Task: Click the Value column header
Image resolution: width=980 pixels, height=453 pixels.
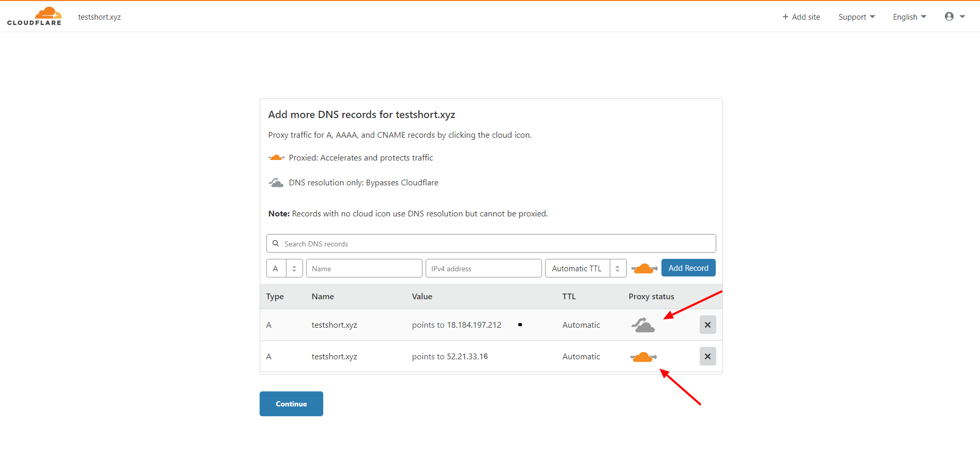Action: (x=422, y=297)
